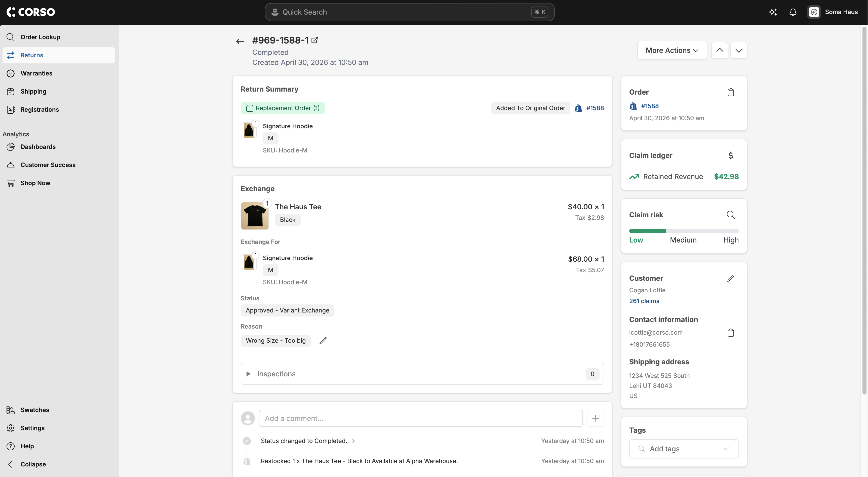This screenshot has width=868, height=477.
Task: Click the Retained Revenue trend icon
Action: pyautogui.click(x=634, y=177)
